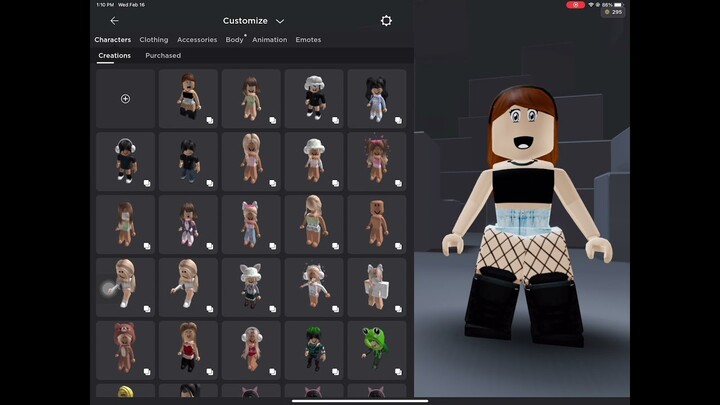This screenshot has height=405, width=720.
Task: Select white earmuffs avatar in red outfit
Action: pos(251,350)
